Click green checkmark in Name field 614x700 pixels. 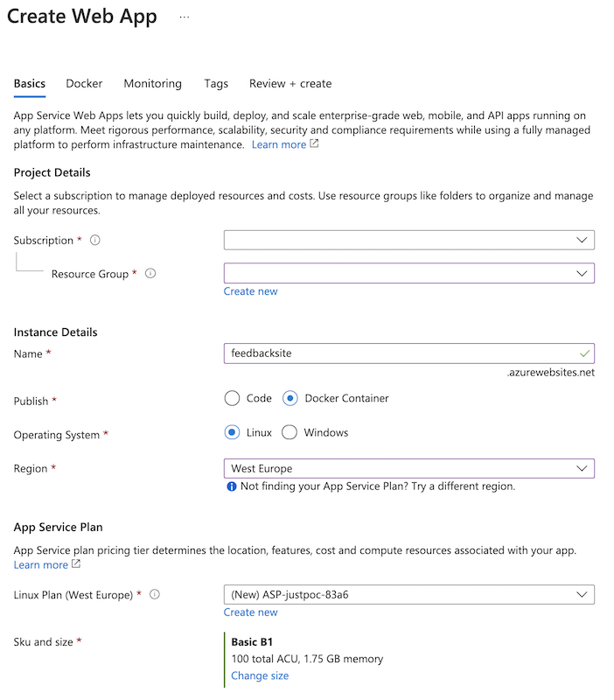[x=584, y=353]
